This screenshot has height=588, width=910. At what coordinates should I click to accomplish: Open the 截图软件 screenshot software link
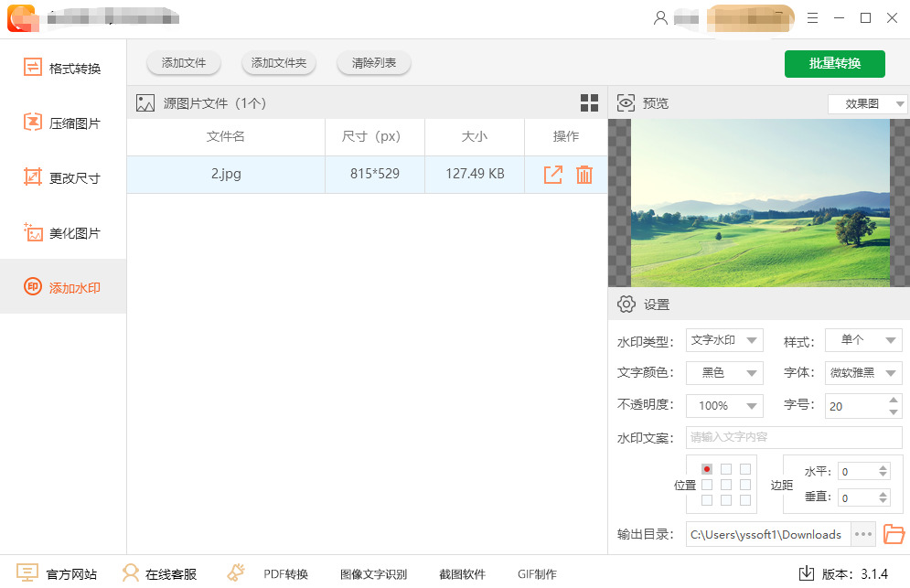tap(462, 574)
